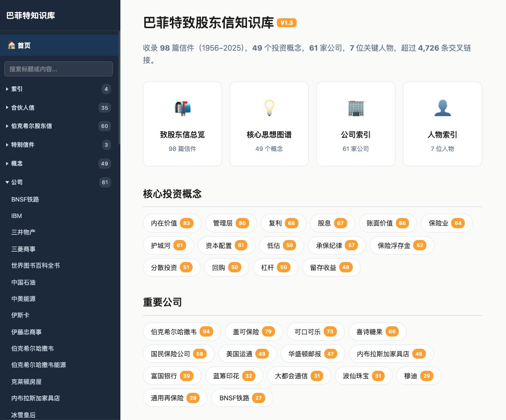This screenshot has width=506, height=420.
Task: Select 伊斯卡 in the company list
Action: [20, 315]
